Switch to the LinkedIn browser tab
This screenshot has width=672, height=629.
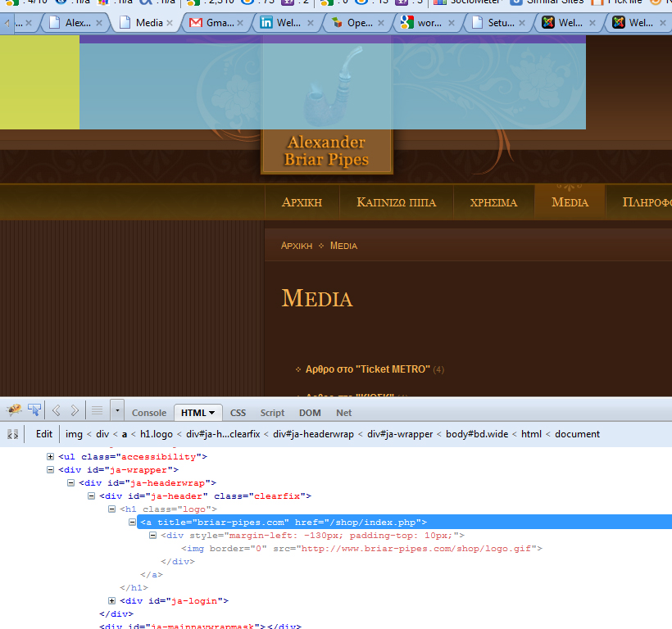(x=287, y=23)
